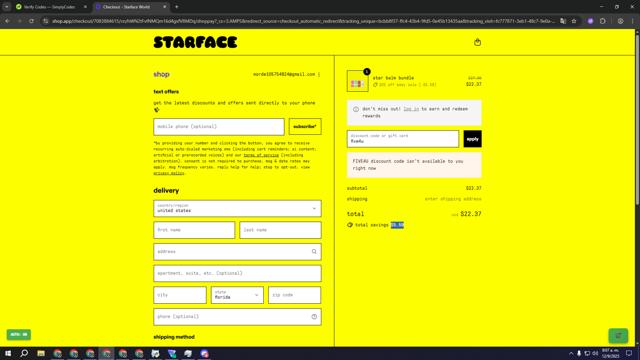Open the privacy policy link
Image resolution: width=640 pixels, height=360 pixels.
[169, 173]
